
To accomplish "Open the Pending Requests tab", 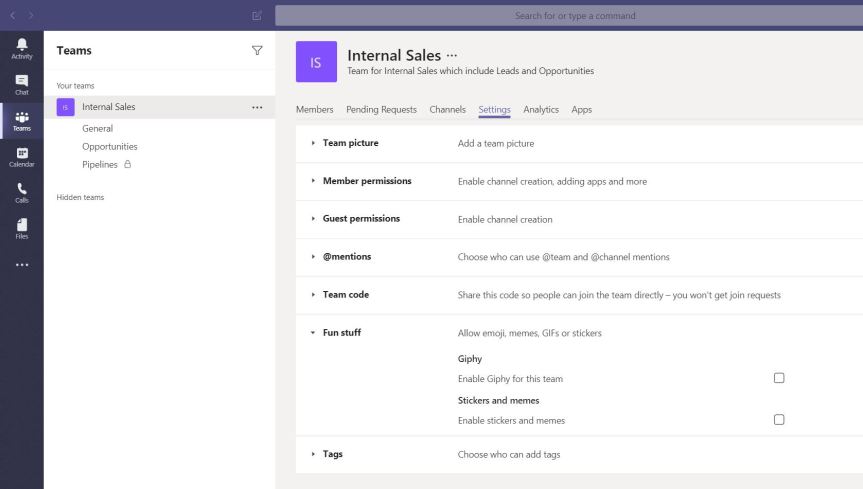I will click(381, 110).
